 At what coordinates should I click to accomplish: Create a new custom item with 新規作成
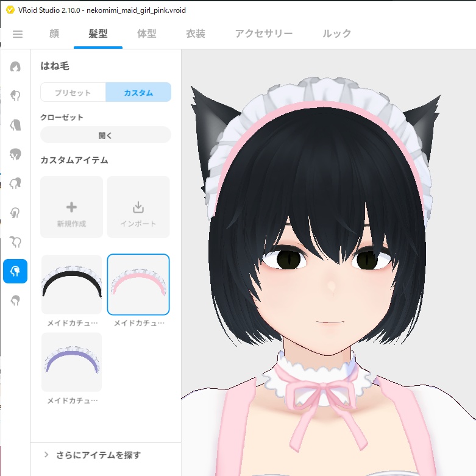pyautogui.click(x=72, y=207)
